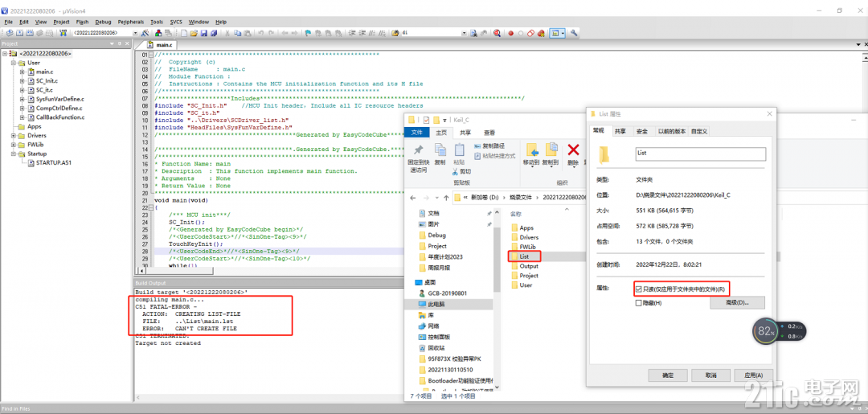Click the Build target icon in the µVision toolbar

[x=19, y=33]
